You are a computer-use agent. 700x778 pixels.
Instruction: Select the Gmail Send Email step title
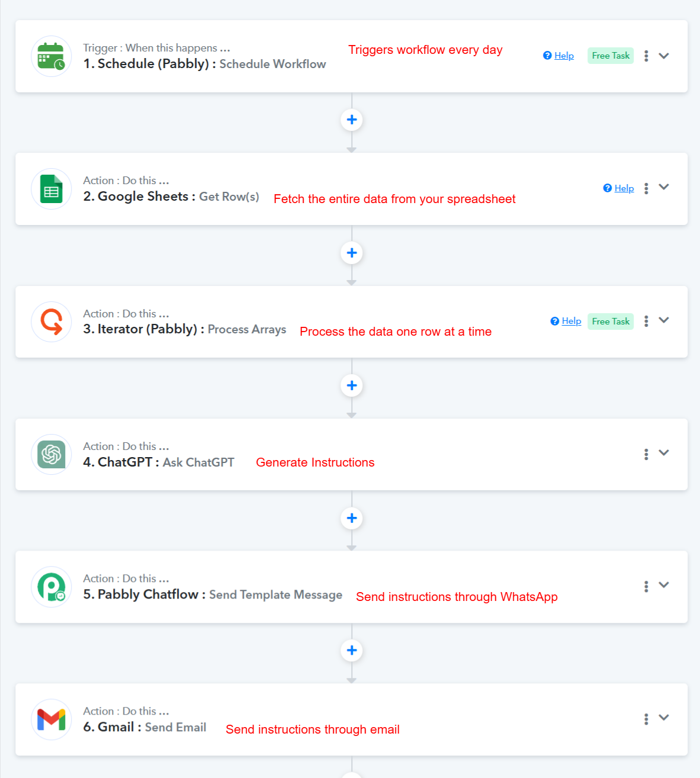pyautogui.click(x=145, y=727)
